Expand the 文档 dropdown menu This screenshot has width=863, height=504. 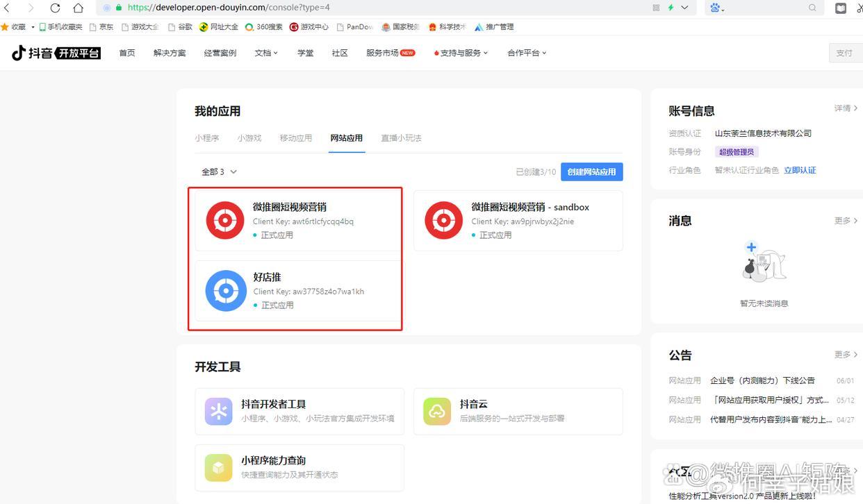click(x=266, y=53)
